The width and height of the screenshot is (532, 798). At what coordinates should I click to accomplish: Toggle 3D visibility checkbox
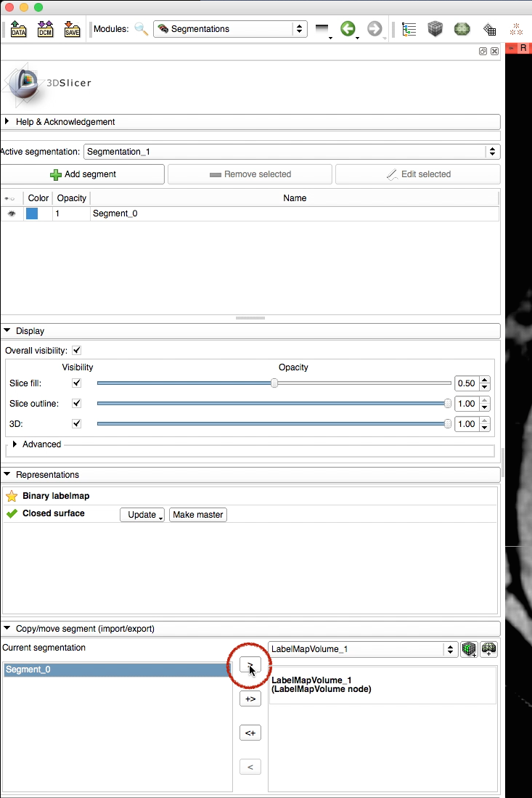[x=77, y=423]
